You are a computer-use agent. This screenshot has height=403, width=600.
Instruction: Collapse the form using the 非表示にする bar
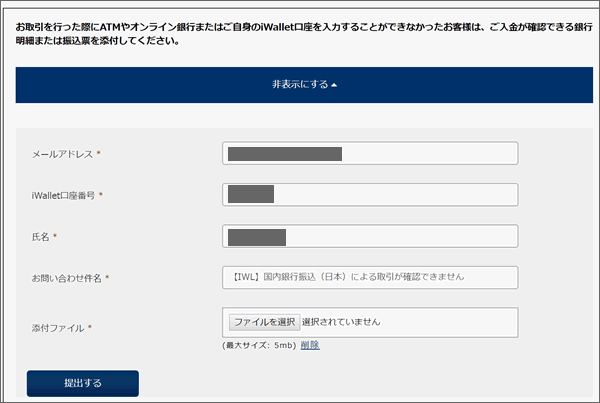pos(304,85)
